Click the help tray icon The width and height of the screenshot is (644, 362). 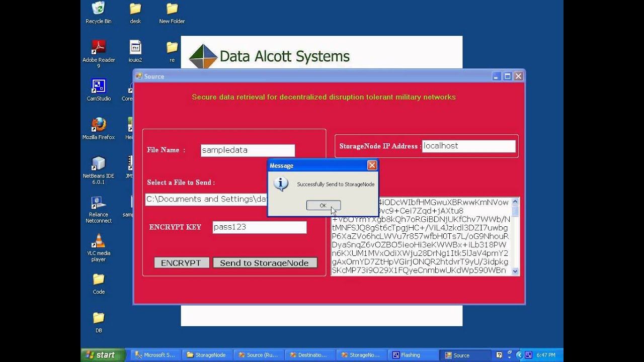[499, 355]
